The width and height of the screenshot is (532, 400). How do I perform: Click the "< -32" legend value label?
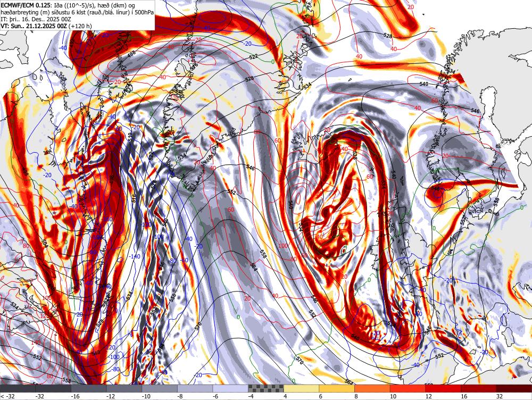pyautogui.click(x=7, y=396)
